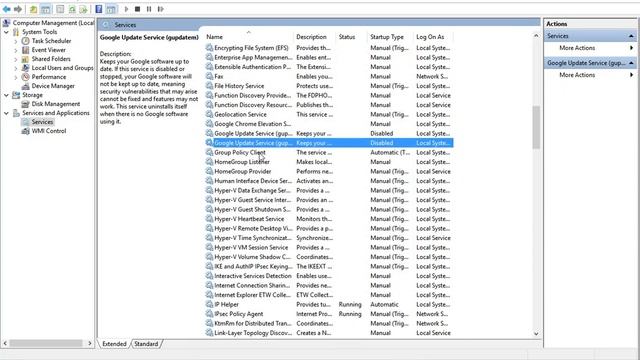Select Services in the console tree
Image resolution: width=640 pixels, height=360 pixels.
[x=42, y=122]
